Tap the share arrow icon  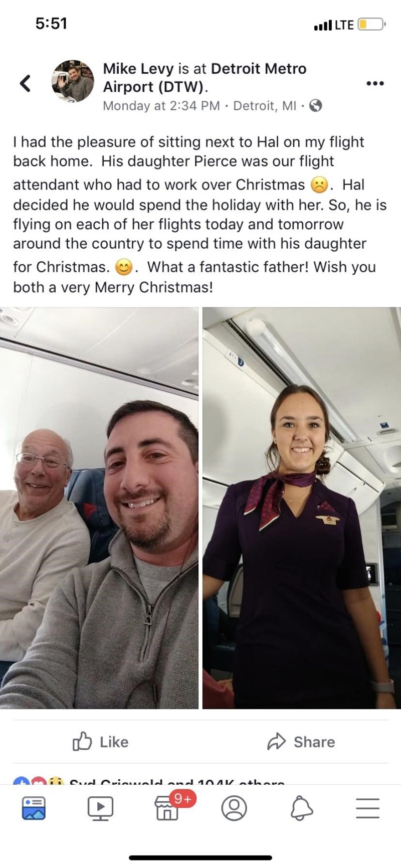click(x=276, y=742)
